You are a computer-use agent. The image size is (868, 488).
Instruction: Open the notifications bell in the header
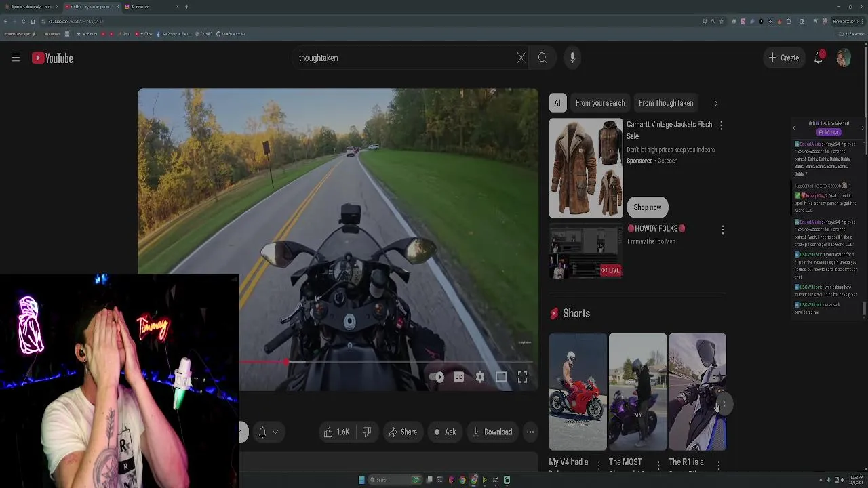(818, 58)
